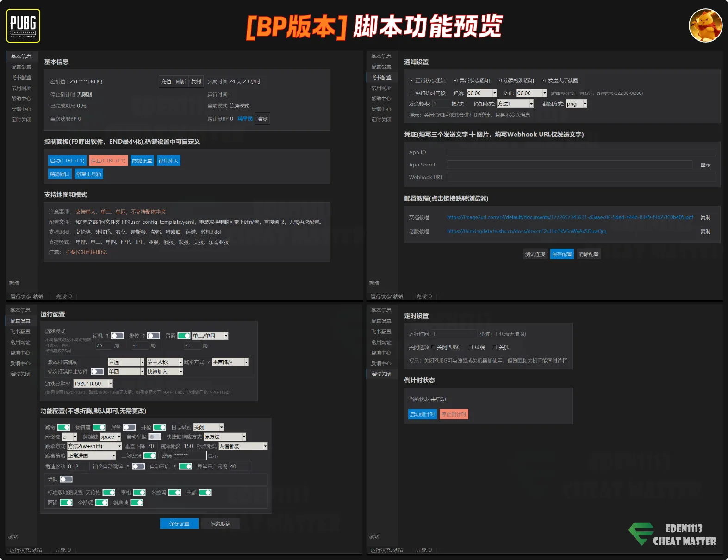Click the question mark after the 跳伞方式 label
This screenshot has height=560, width=728.
[x=208, y=363]
